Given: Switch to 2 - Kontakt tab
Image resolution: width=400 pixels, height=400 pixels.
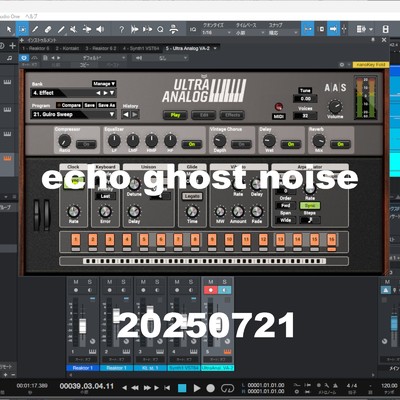Looking at the screenshot, I should pyautogui.click(x=67, y=49).
